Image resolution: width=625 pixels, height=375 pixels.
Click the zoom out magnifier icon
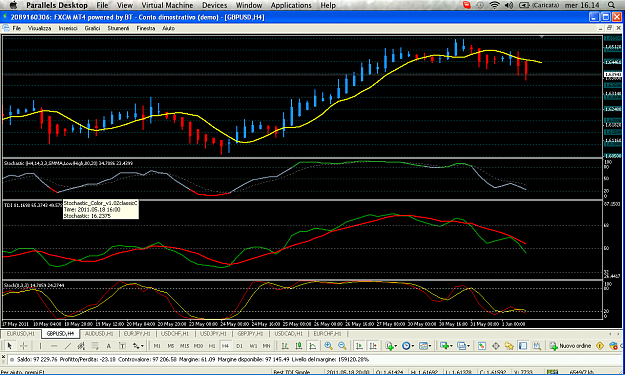coord(342,346)
